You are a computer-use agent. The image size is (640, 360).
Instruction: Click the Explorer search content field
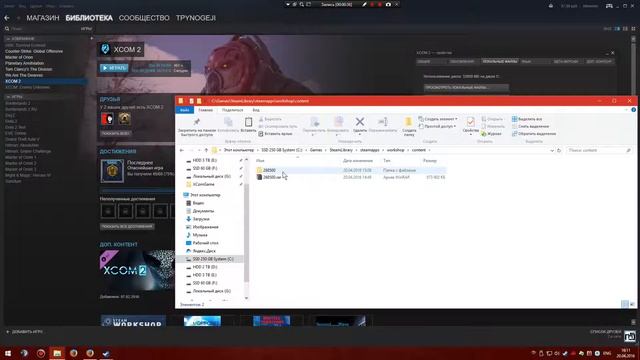point(599,150)
